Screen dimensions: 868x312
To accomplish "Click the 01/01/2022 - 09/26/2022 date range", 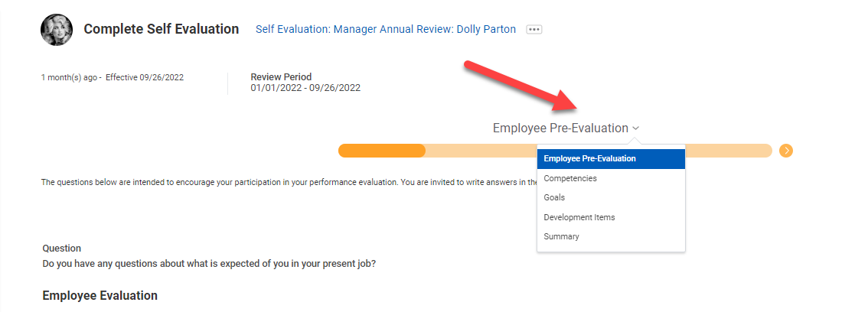I will pyautogui.click(x=305, y=87).
